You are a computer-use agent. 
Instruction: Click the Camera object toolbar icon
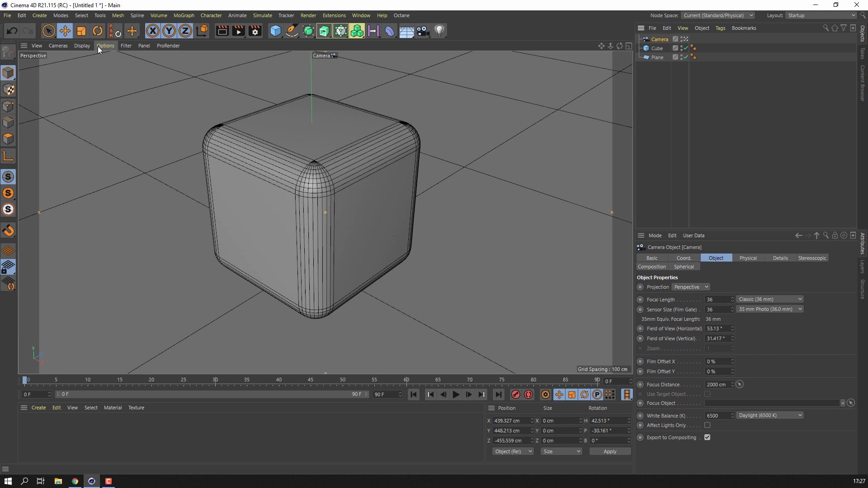(423, 31)
